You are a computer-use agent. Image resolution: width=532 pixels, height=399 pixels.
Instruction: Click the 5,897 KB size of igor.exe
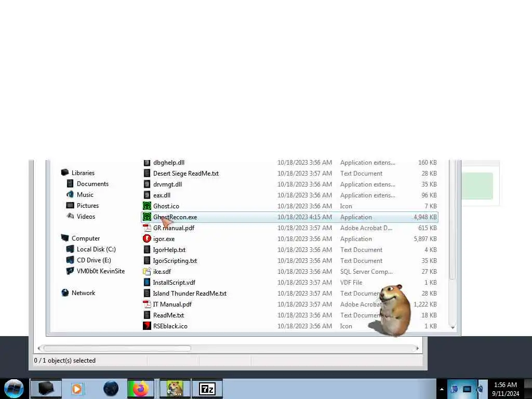click(425, 238)
